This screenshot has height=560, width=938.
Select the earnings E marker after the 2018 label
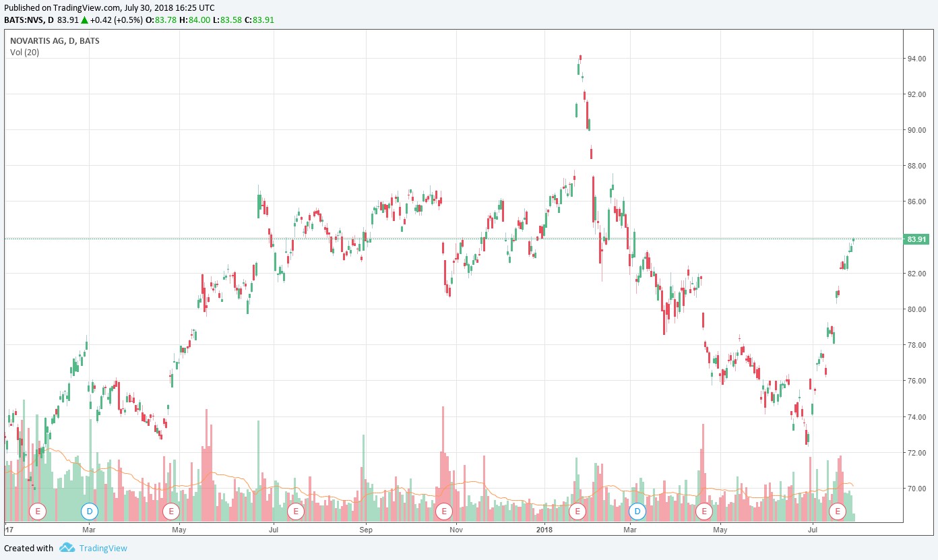[577, 511]
